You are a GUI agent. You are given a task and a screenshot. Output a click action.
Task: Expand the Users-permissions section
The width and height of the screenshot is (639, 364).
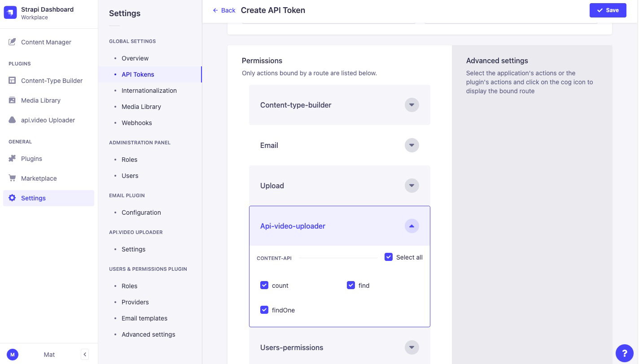(x=412, y=347)
